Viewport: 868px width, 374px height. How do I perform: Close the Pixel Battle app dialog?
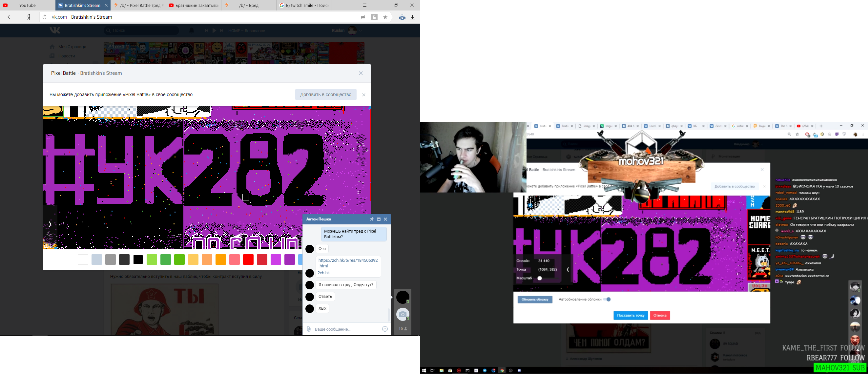(361, 73)
